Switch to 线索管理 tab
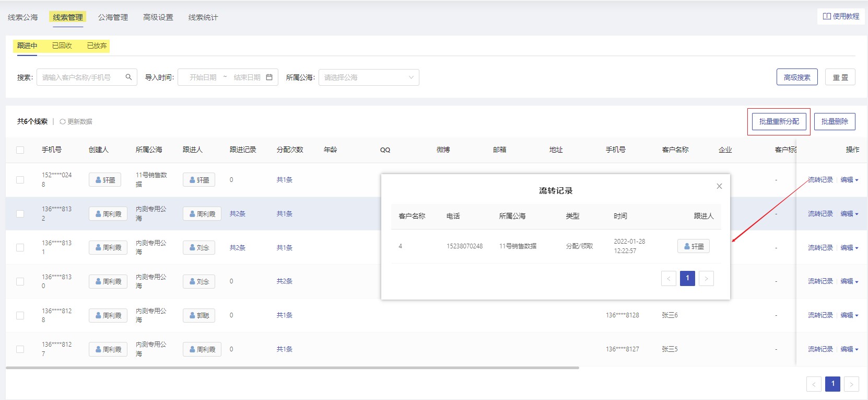 coord(68,17)
